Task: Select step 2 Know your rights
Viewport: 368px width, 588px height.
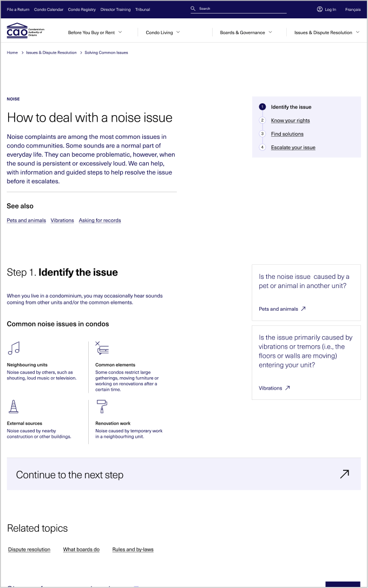Action: (x=290, y=121)
